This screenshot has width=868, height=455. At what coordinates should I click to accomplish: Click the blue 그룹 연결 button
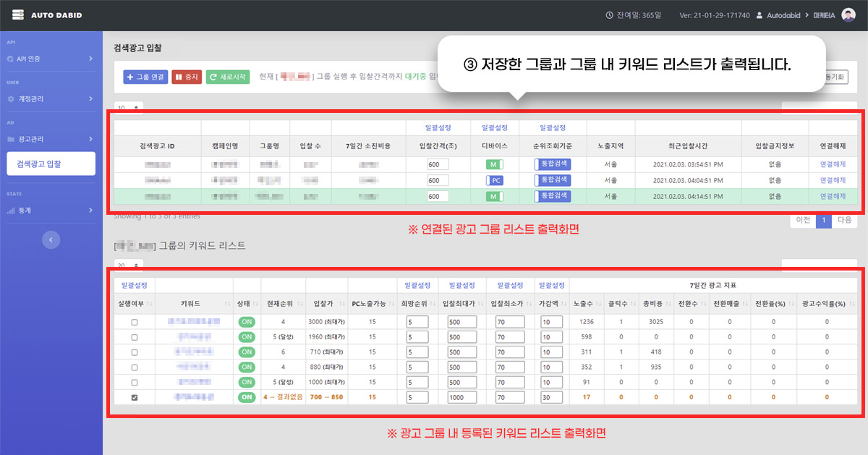point(145,76)
